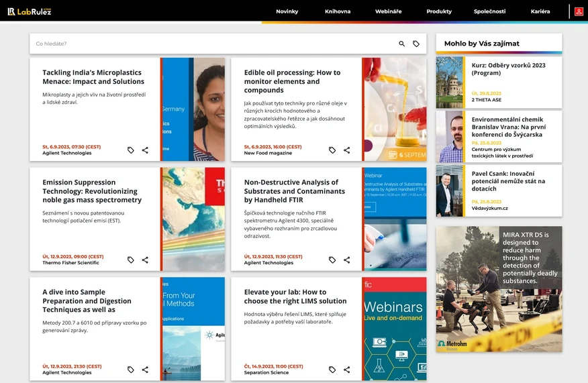Share the Sample Preparation and Digestion webinar
Image resolution: width=588 pixels, height=383 pixels.
pos(145,370)
